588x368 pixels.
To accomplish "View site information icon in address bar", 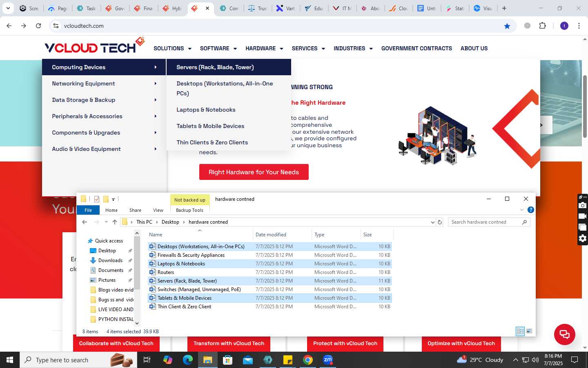I will pos(56,26).
